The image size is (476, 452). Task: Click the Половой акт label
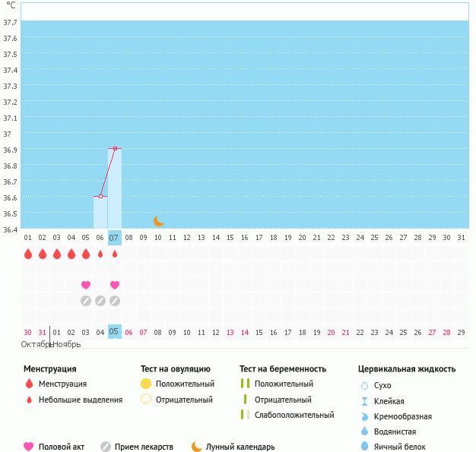click(x=62, y=447)
